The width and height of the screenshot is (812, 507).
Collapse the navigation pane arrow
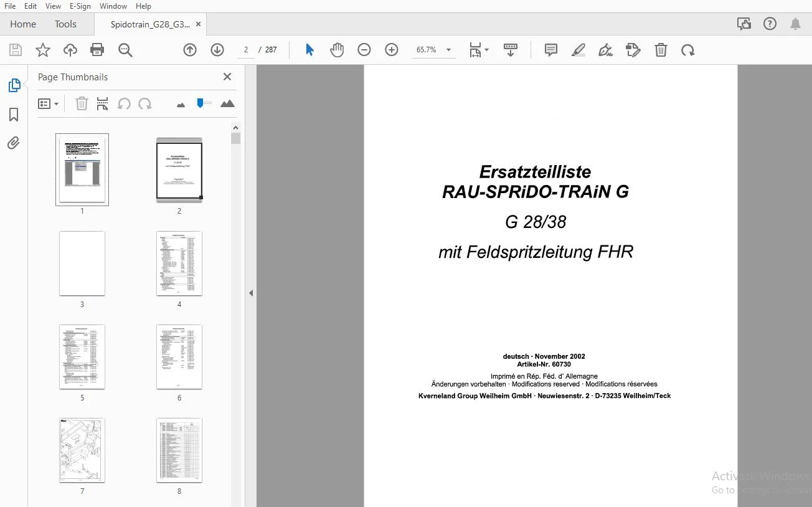251,293
